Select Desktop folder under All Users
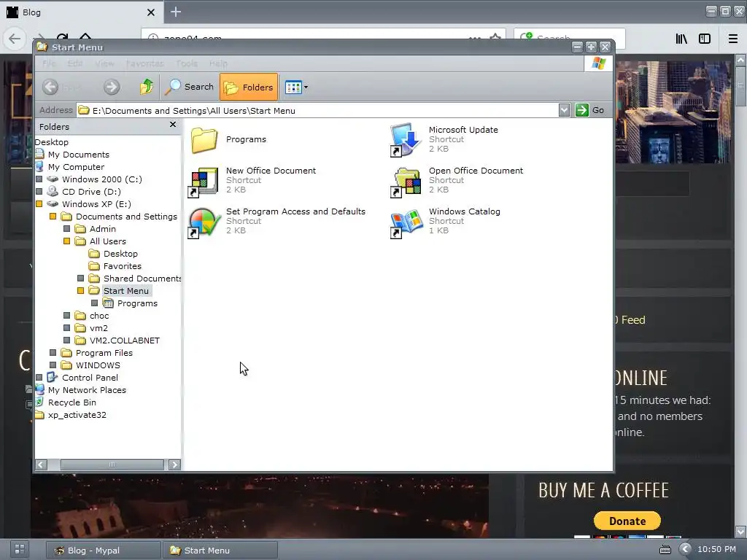 [x=120, y=254]
